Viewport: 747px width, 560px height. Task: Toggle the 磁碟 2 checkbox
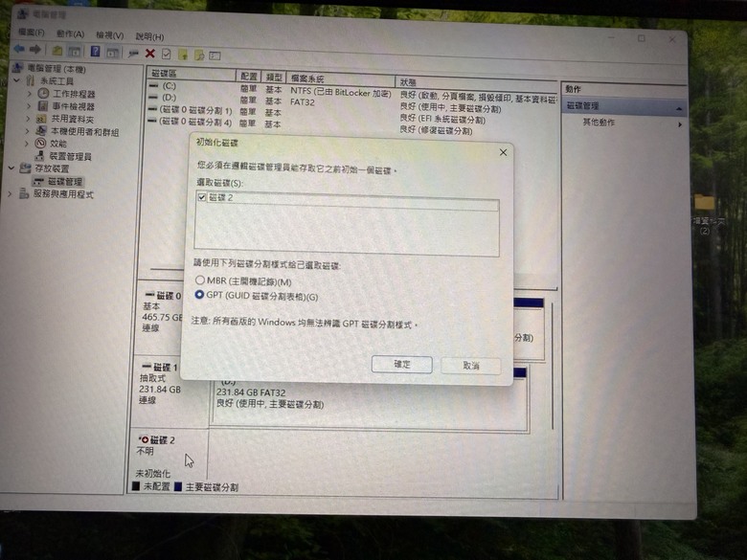click(202, 197)
